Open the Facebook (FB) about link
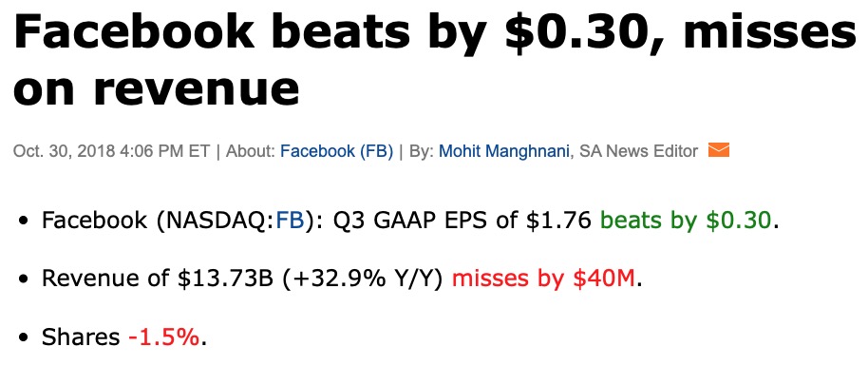868x366 pixels. 336,151
